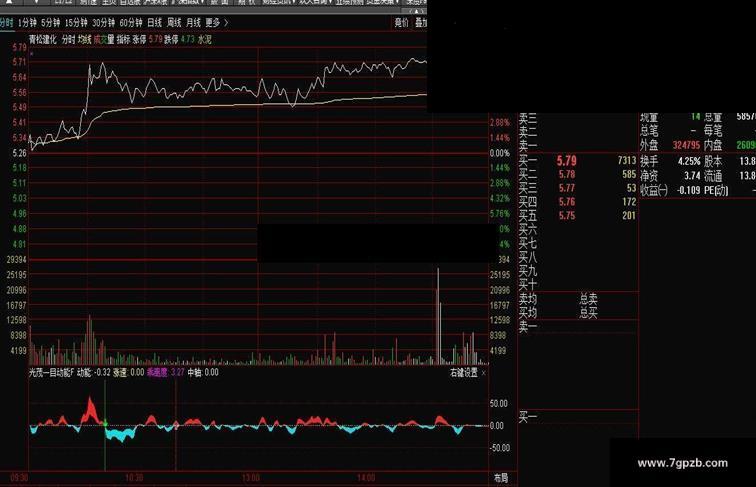Image resolution: width=756 pixels, height=487 pixels.
Task: Click the 13:00 time axis label
Action: (x=250, y=478)
